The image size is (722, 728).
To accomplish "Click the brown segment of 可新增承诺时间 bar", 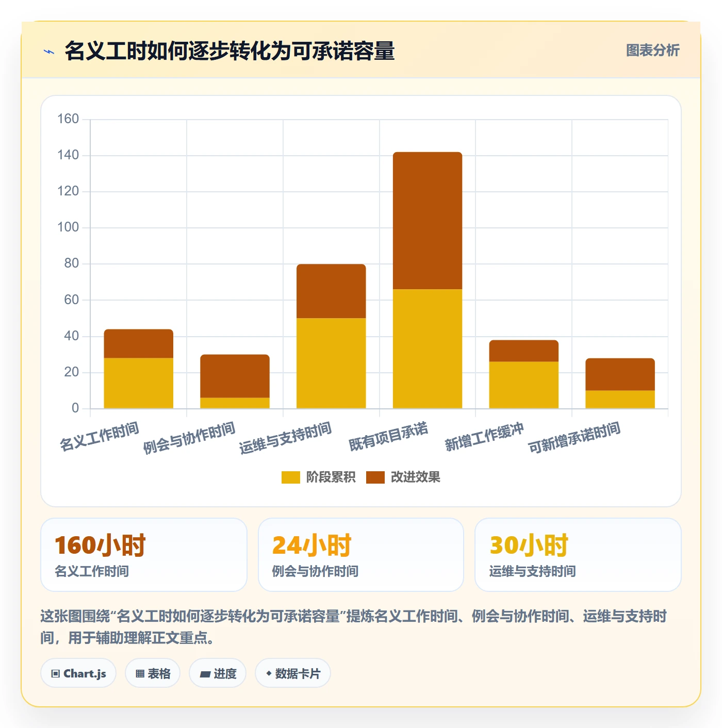I will pos(620,374).
